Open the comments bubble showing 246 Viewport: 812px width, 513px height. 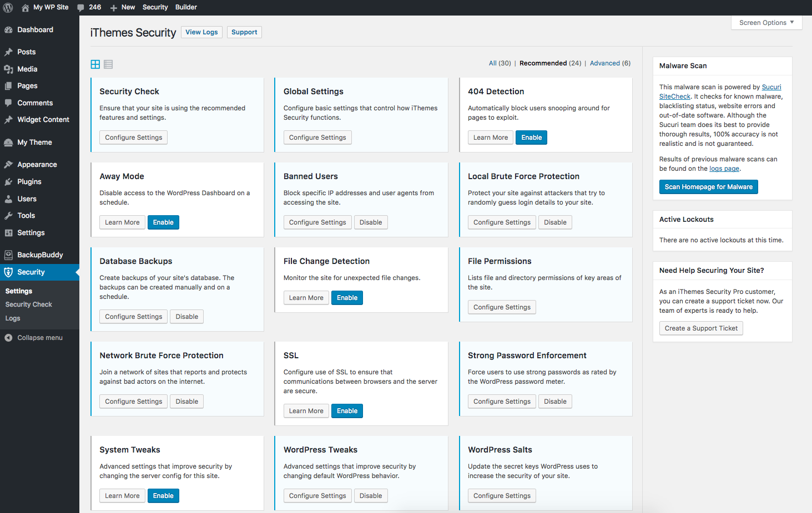pos(89,7)
